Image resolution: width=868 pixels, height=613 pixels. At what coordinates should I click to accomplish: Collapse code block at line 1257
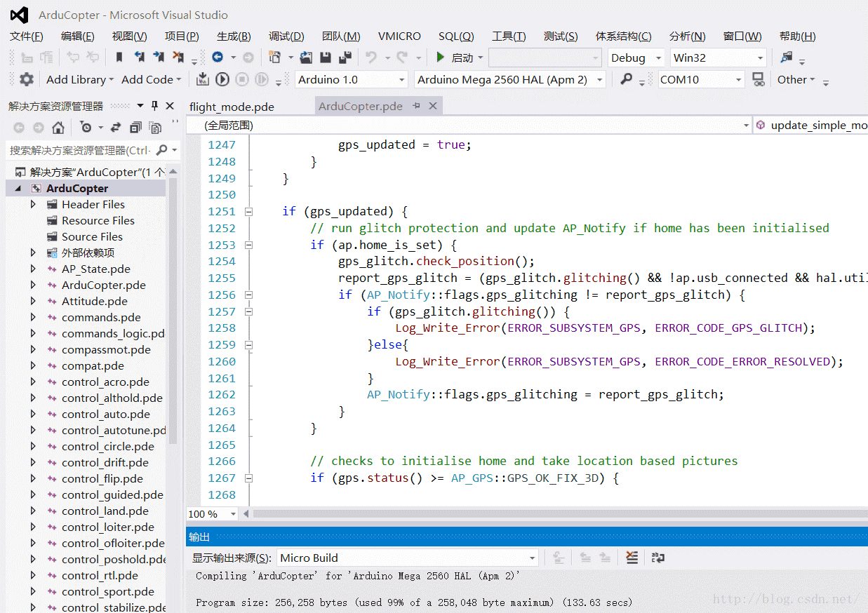point(248,311)
